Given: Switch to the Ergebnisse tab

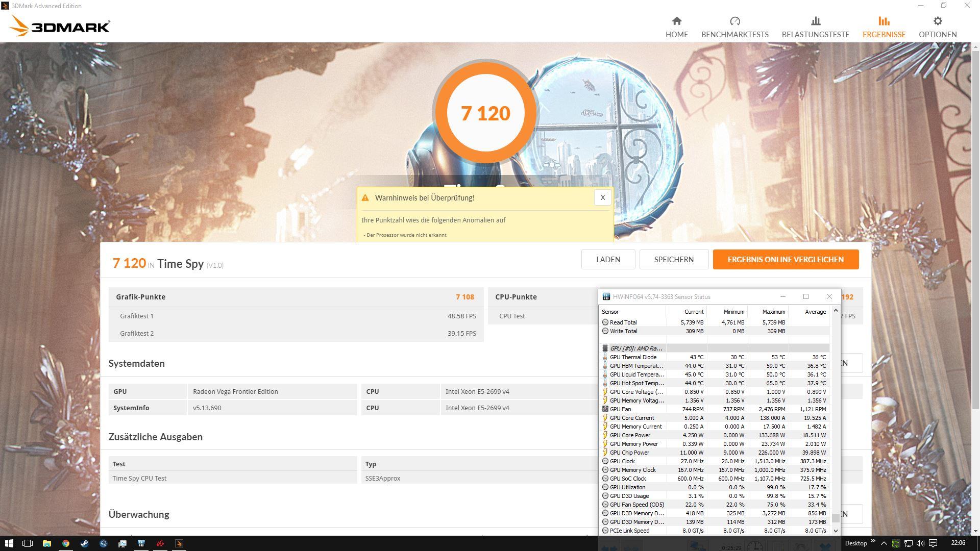Looking at the screenshot, I should click(x=884, y=27).
